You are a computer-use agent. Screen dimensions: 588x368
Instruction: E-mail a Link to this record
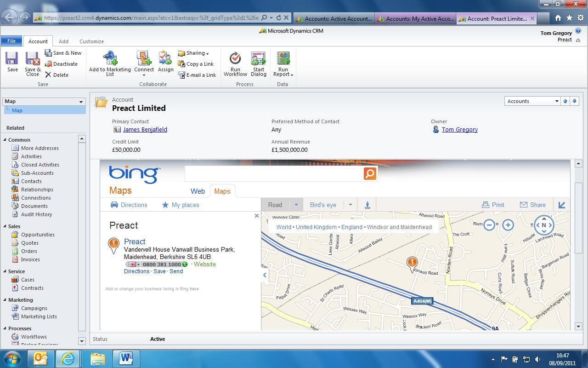point(197,75)
